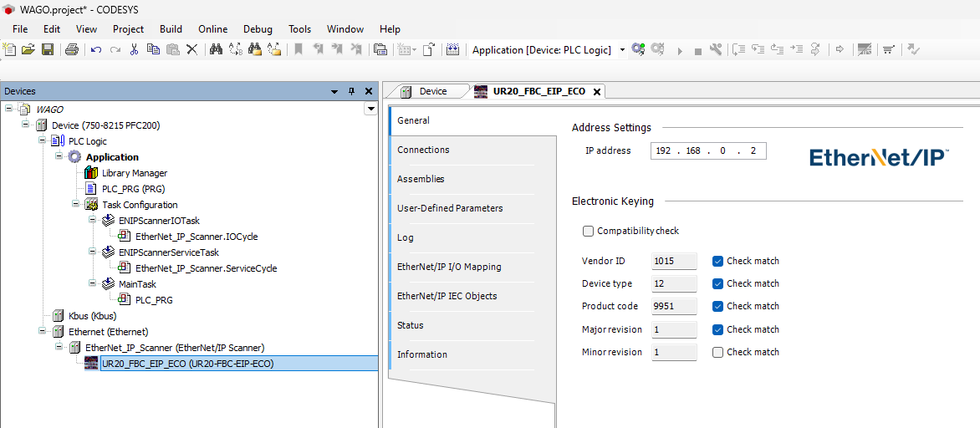Select EtherNet_IP_Scanner.ServiceCycle tree entry
Screen dimensions: 980x428
click(206, 268)
